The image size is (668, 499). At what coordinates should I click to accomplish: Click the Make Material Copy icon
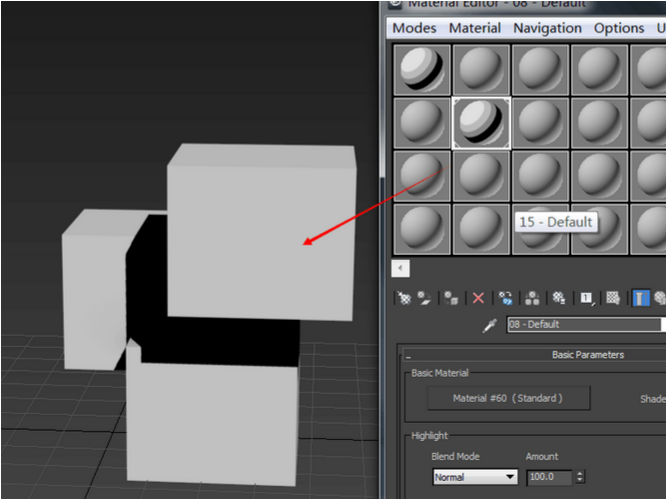(x=506, y=298)
